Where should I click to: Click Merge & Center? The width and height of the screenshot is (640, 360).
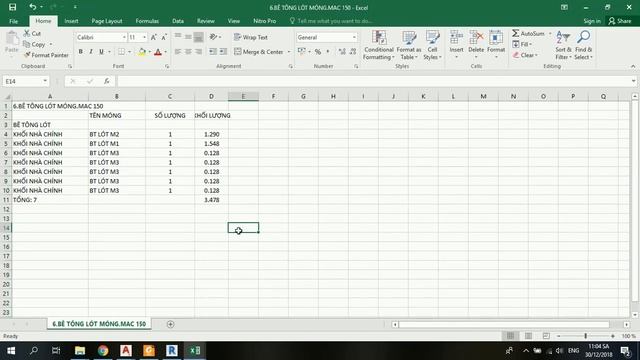point(259,52)
